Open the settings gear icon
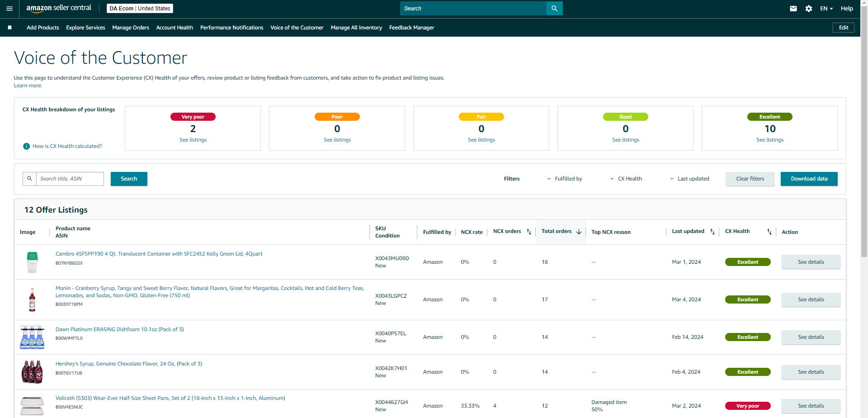 [809, 9]
